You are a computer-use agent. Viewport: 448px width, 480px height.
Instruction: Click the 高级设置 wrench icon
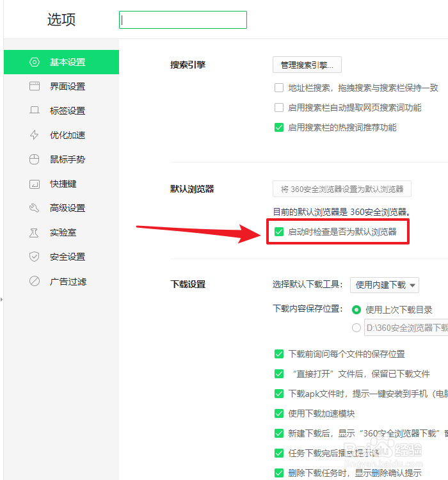(x=35, y=208)
